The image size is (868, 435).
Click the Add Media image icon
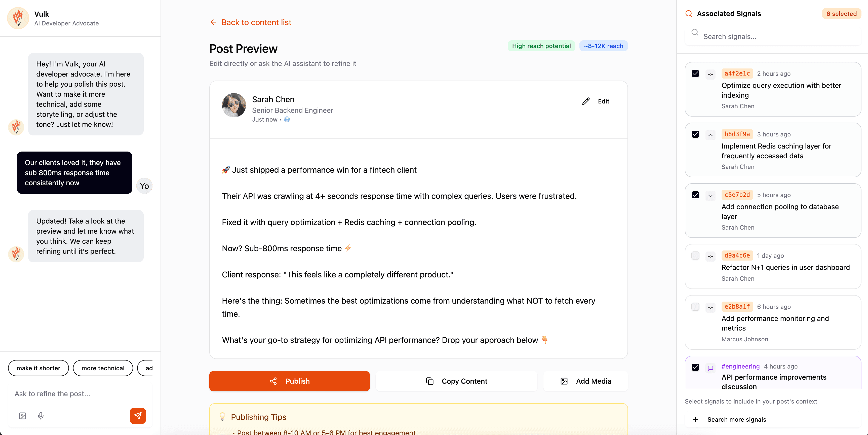(564, 381)
